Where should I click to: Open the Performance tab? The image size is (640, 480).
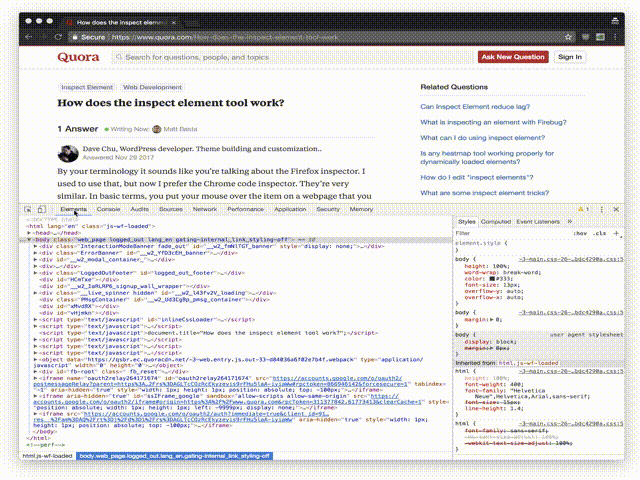(246, 209)
